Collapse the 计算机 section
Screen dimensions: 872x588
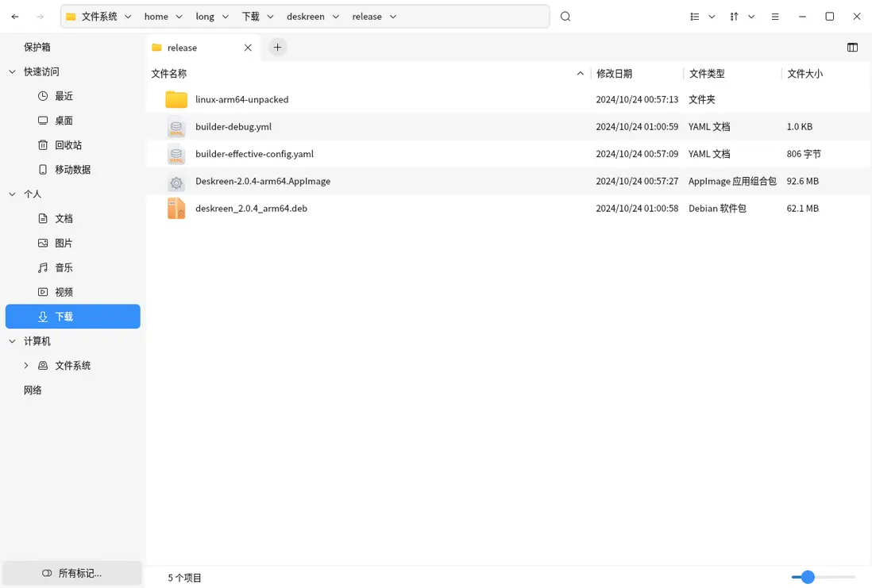point(12,340)
